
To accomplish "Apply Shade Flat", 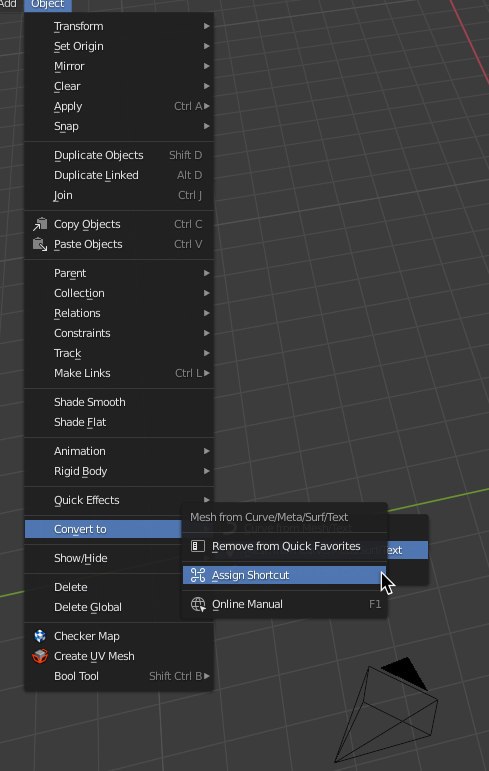I will (x=119, y=422).
